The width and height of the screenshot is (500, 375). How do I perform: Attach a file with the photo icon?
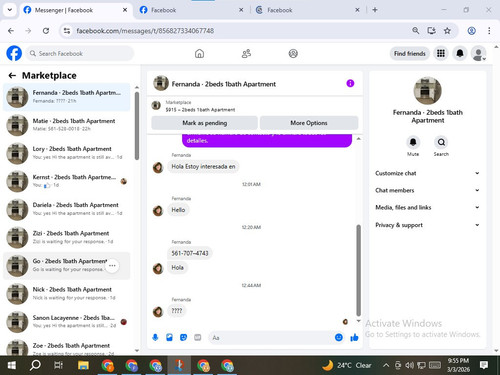pyautogui.click(x=169, y=338)
